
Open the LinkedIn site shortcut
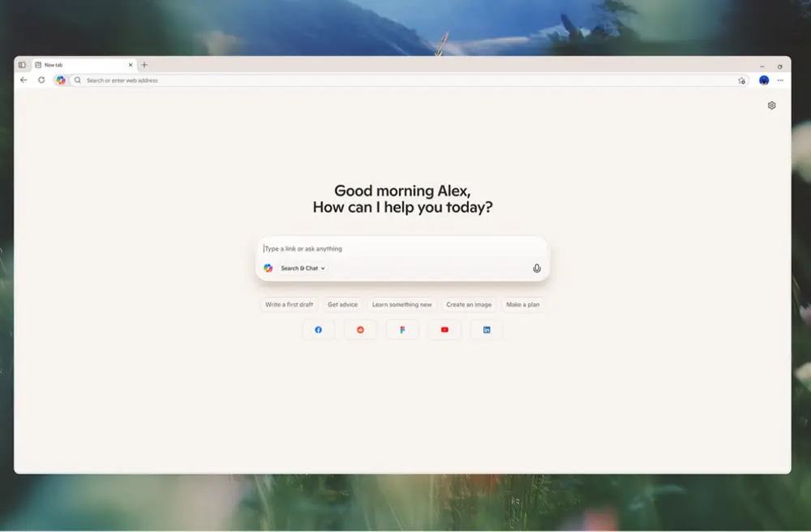click(487, 329)
